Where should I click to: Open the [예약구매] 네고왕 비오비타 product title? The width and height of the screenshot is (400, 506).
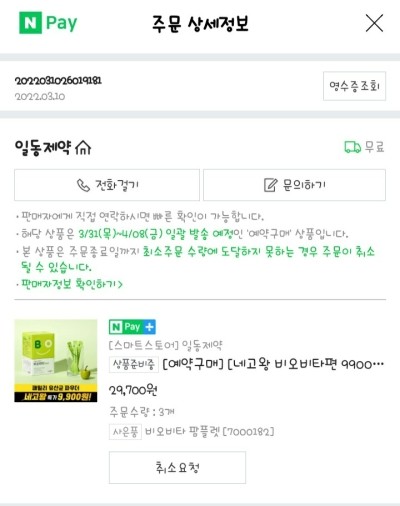point(273,364)
